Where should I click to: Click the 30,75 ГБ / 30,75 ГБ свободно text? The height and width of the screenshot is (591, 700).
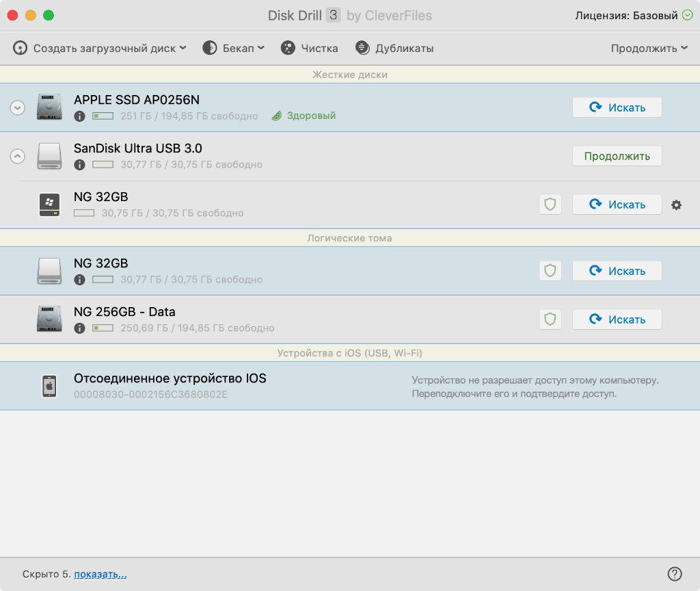172,213
